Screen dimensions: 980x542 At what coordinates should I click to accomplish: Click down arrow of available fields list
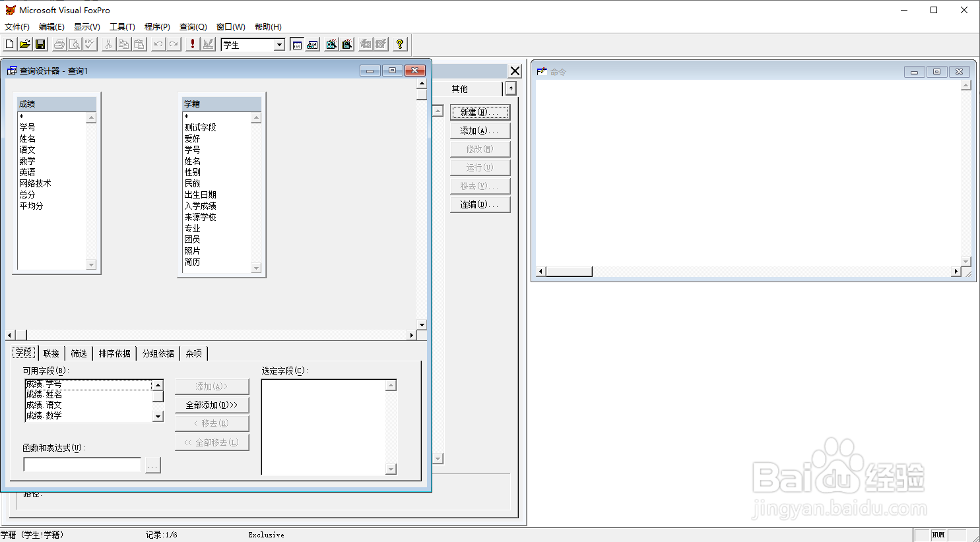coord(158,417)
